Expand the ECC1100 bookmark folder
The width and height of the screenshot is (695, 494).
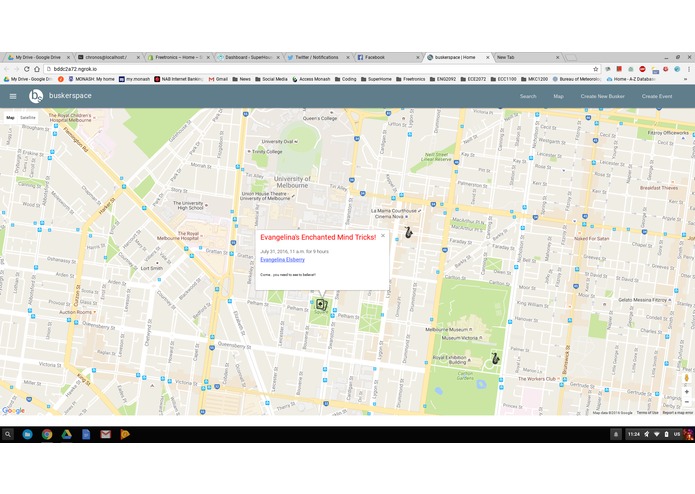pos(503,79)
